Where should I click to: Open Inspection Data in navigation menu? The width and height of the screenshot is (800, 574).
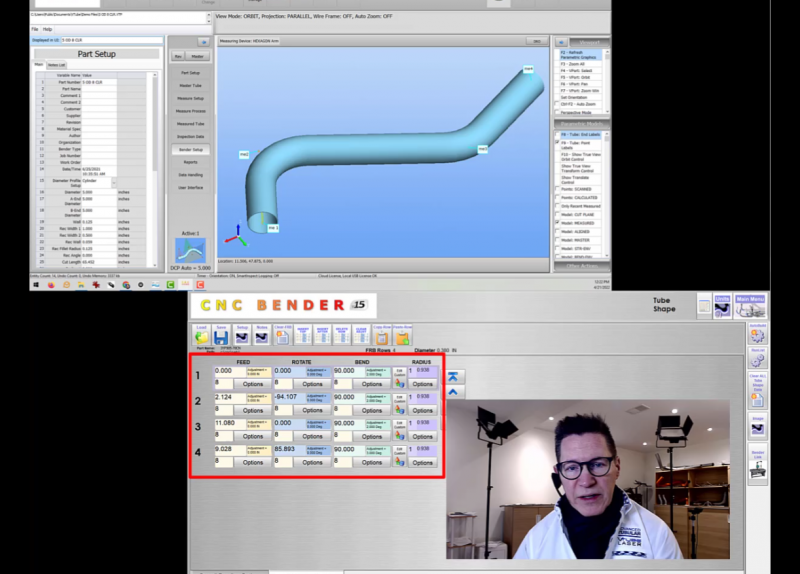tap(190, 137)
